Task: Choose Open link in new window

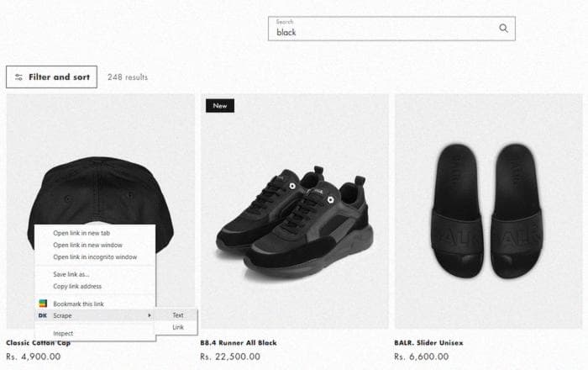Action: [87, 245]
